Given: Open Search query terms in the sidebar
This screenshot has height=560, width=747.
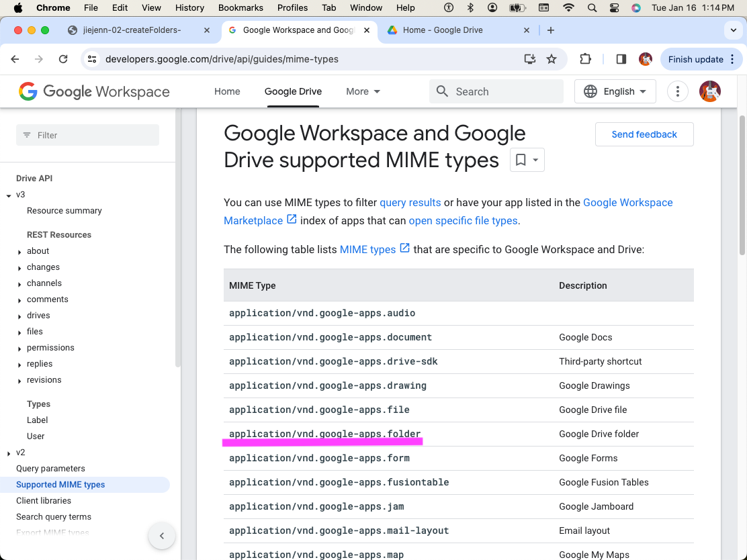Looking at the screenshot, I should tap(53, 516).
